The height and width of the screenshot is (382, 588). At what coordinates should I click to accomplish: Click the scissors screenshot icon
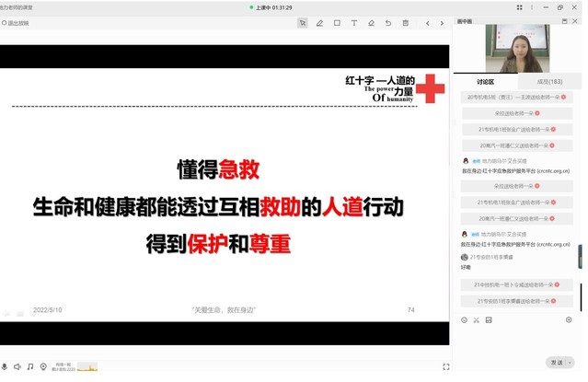(x=477, y=320)
